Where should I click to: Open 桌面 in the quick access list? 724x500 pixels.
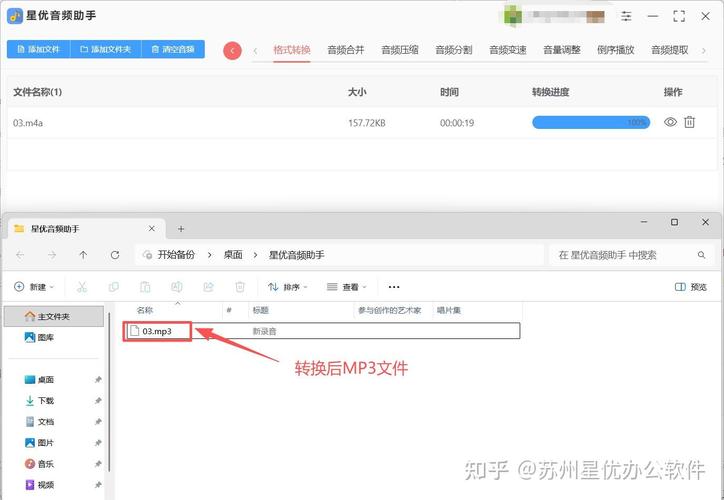pos(40,380)
